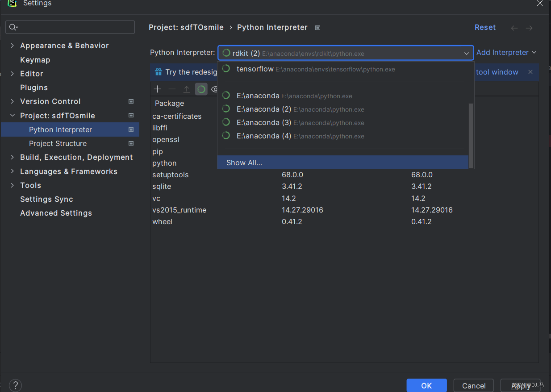The image size is (551, 392).
Task: Select the E:\anaconda interpreter without number
Action: (343, 96)
